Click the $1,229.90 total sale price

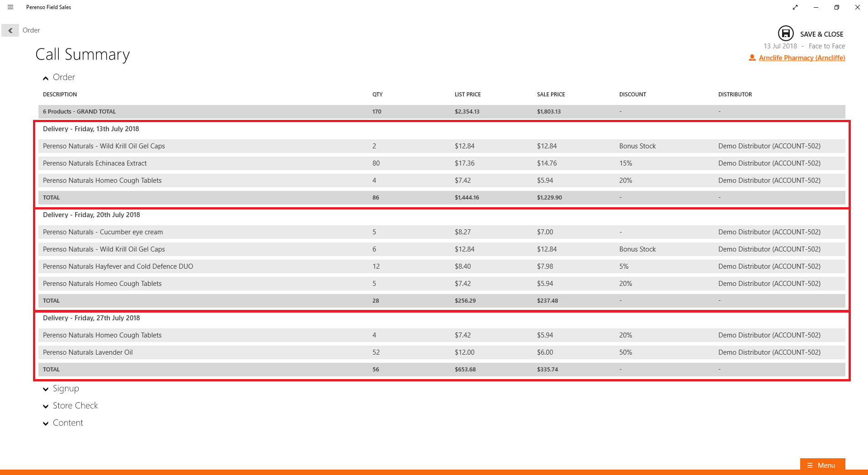click(x=549, y=198)
